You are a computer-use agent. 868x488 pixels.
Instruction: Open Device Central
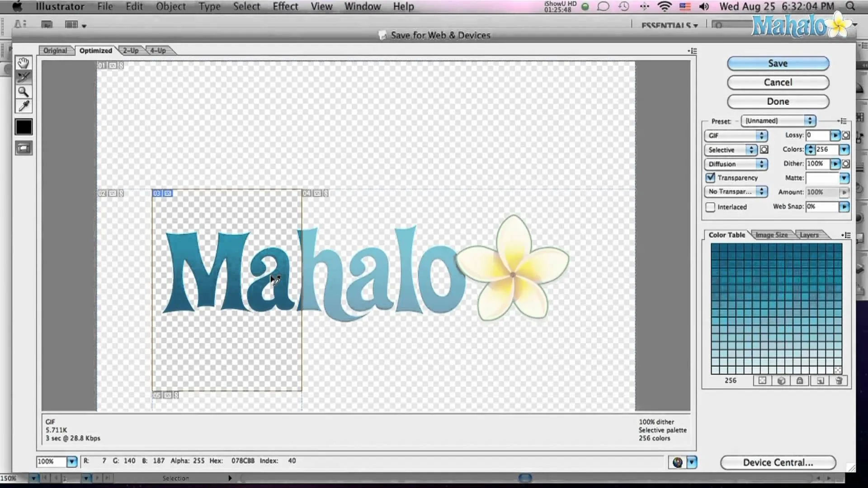pyautogui.click(x=778, y=463)
